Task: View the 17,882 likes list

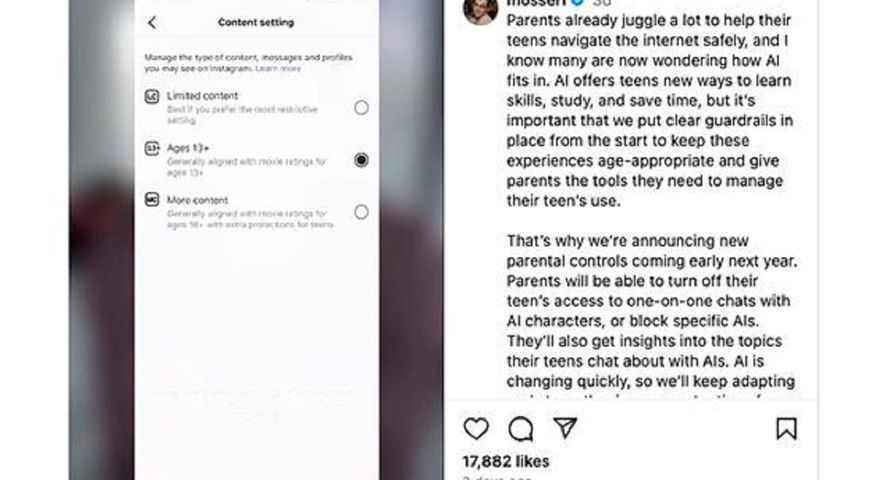Action: (506, 461)
